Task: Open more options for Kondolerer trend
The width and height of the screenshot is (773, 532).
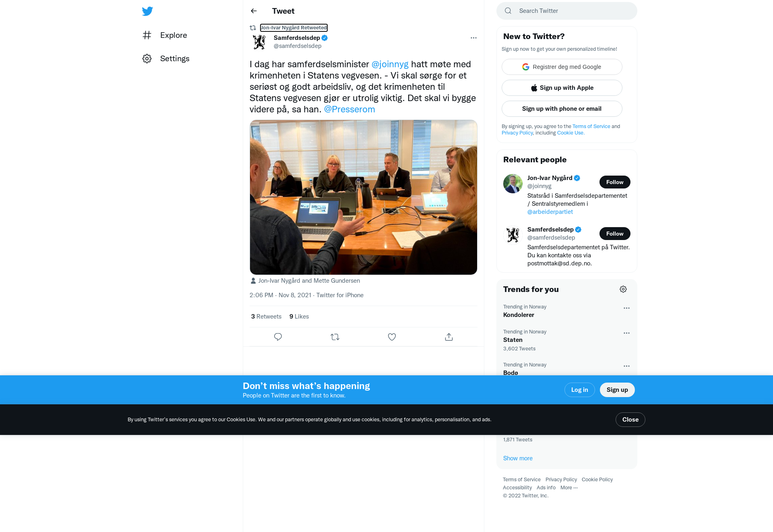Action: (x=626, y=308)
